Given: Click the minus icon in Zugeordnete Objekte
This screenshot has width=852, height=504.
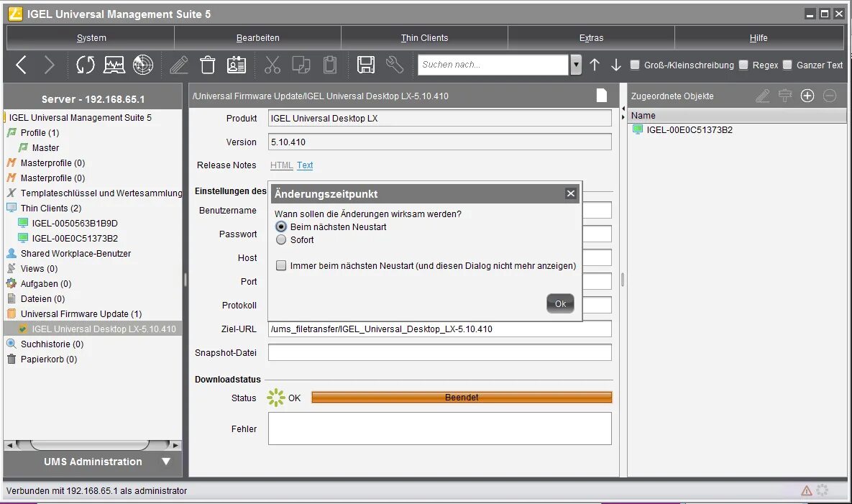Looking at the screenshot, I should click(830, 96).
